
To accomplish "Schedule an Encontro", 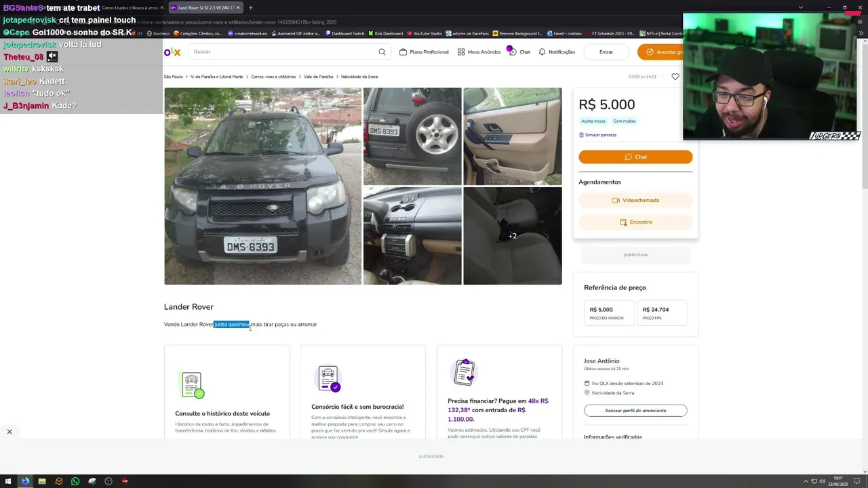I will 635,222.
